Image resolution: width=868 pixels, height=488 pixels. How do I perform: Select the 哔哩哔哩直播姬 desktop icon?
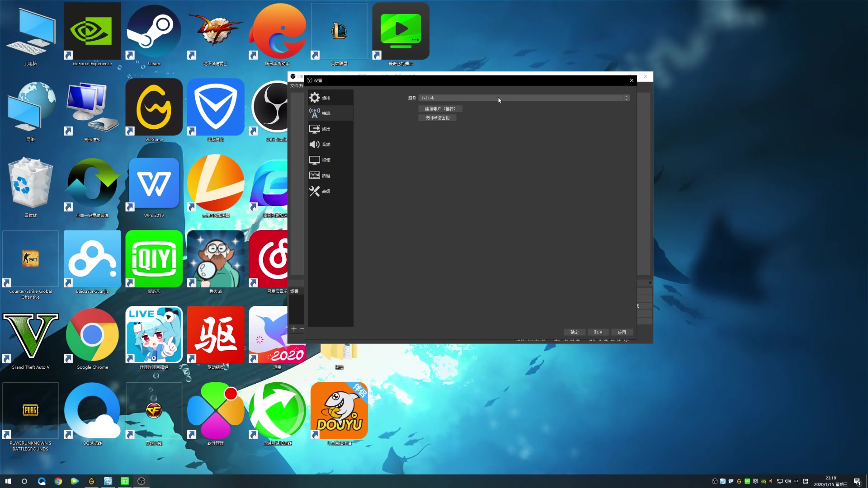pyautogui.click(x=154, y=339)
